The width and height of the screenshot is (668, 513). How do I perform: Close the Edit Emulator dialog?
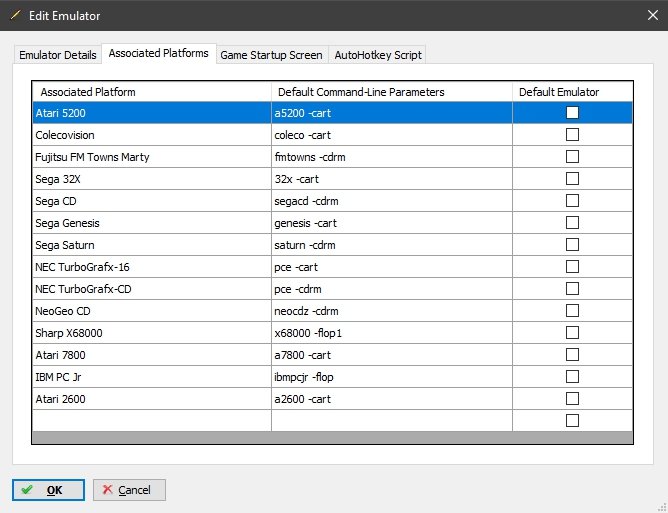pyautogui.click(x=652, y=15)
